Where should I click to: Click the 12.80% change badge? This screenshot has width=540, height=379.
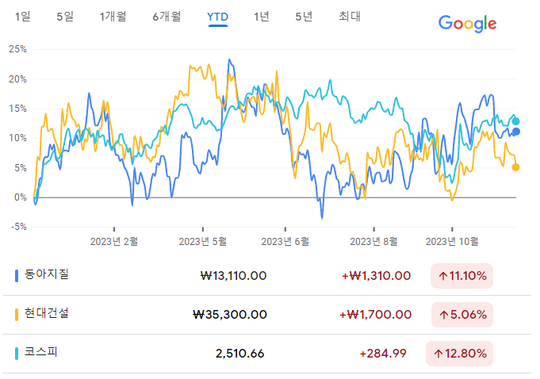459,354
